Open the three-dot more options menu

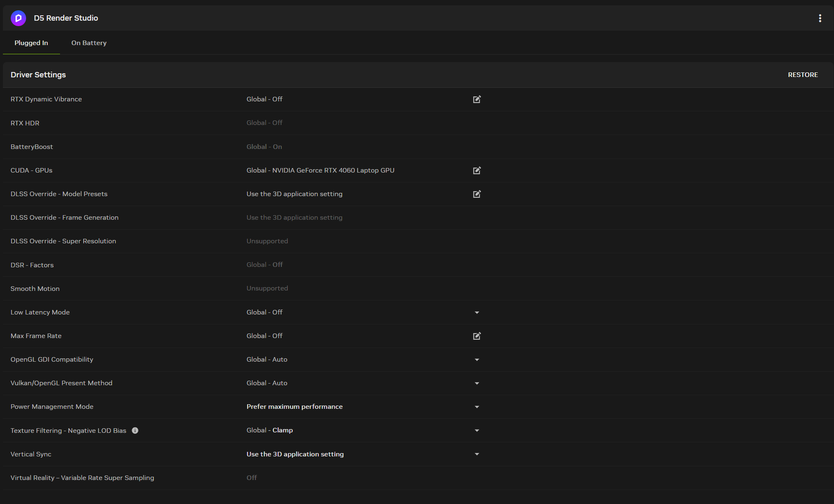coord(820,18)
